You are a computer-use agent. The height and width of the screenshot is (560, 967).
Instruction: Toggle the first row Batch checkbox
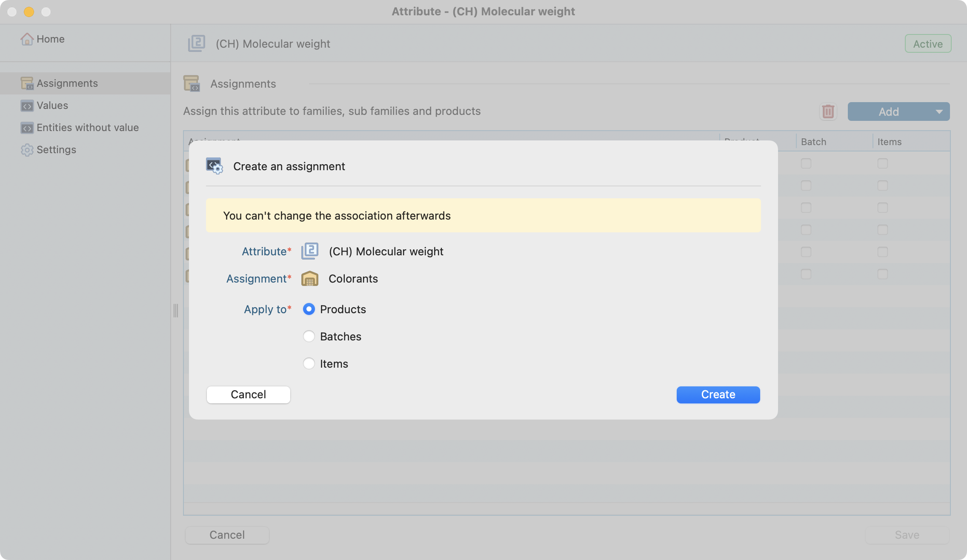806,163
